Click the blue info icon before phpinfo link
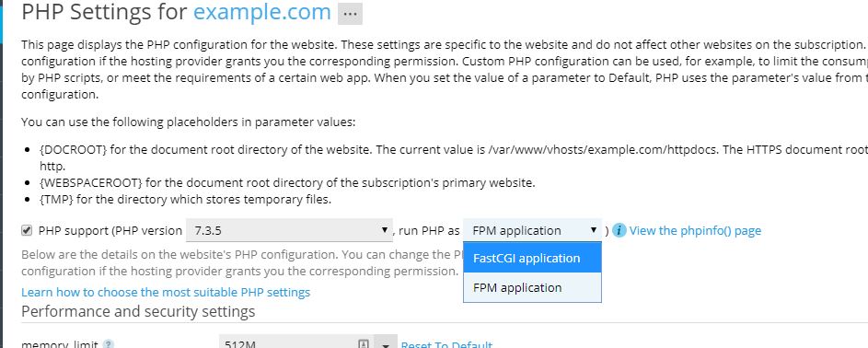Viewport: 868px width, 348px height. point(620,230)
